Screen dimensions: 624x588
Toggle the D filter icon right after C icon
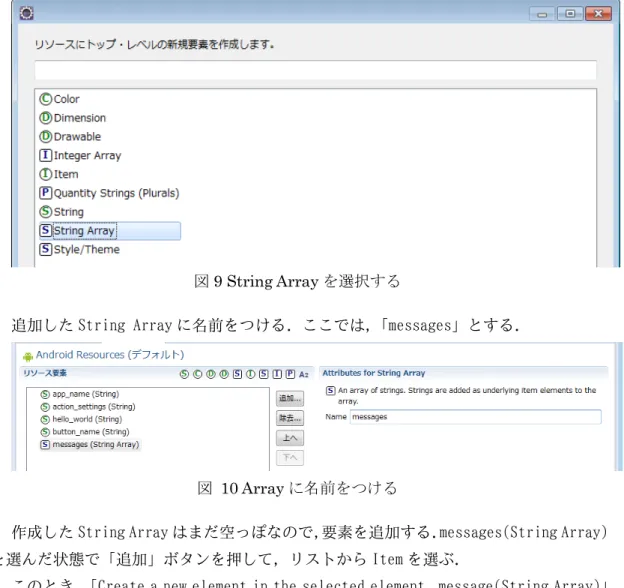pos(211,374)
